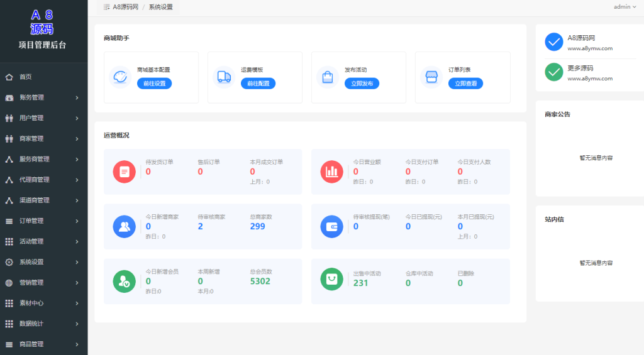Click 系统设置 breadcrumb link
Viewport: 644px width, 355px height.
160,7
